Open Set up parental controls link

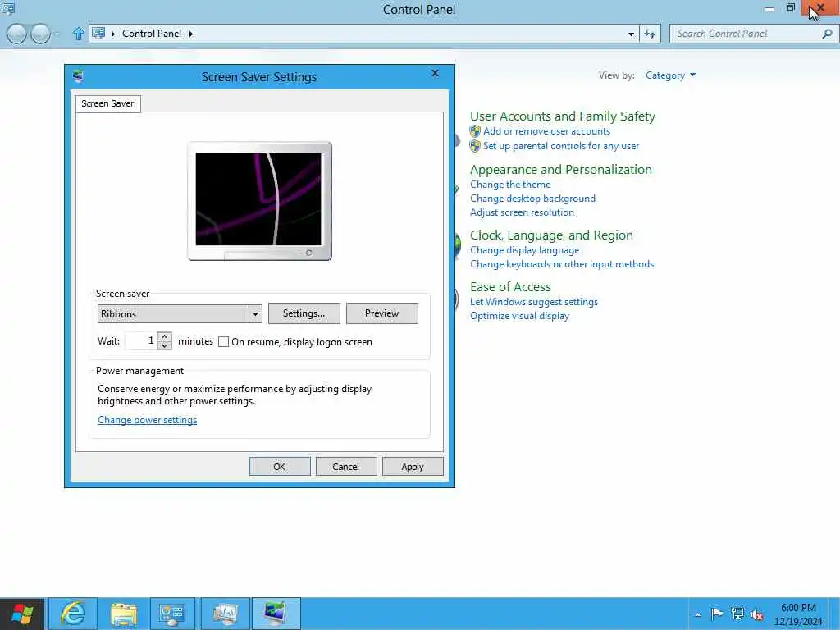[x=561, y=146]
